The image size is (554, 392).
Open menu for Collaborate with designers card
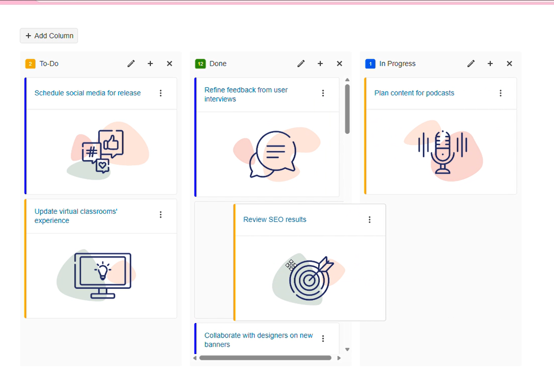323,339
